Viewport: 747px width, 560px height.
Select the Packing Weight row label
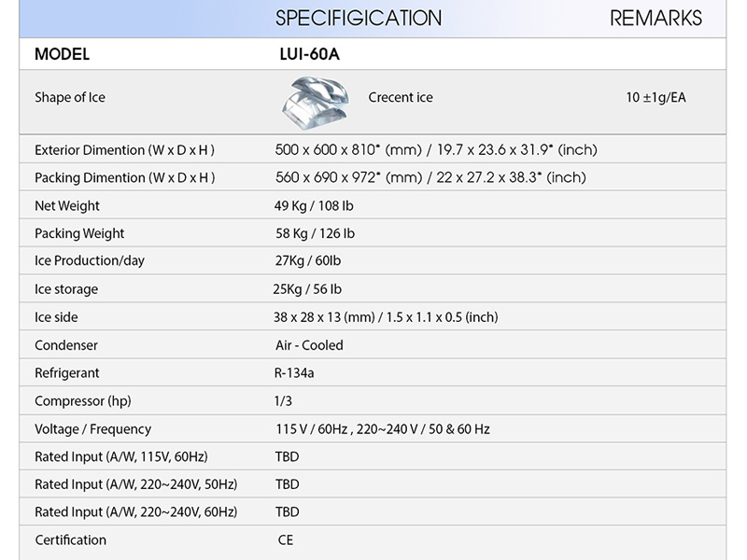[79, 233]
